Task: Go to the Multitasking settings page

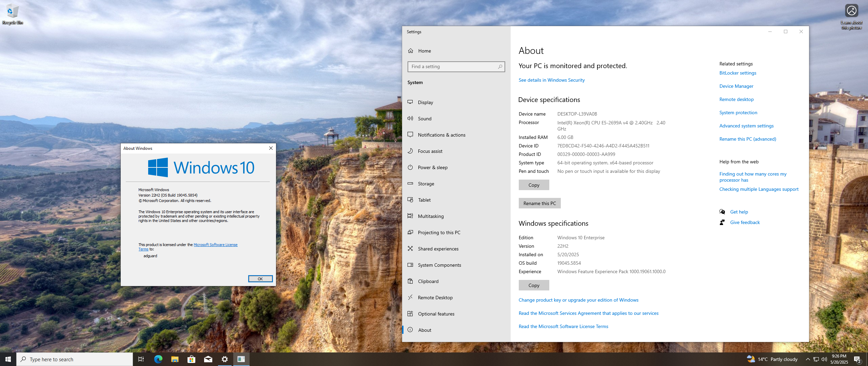Action: pyautogui.click(x=431, y=216)
